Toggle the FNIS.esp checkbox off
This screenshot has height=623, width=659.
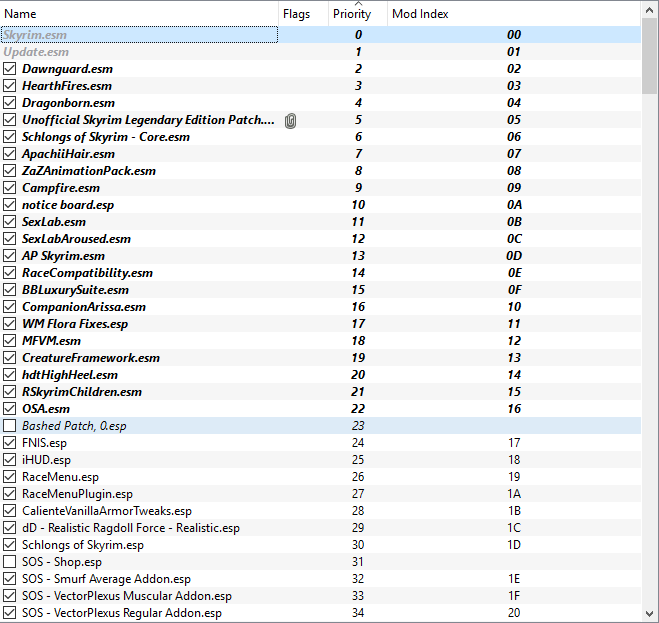click(x=10, y=443)
